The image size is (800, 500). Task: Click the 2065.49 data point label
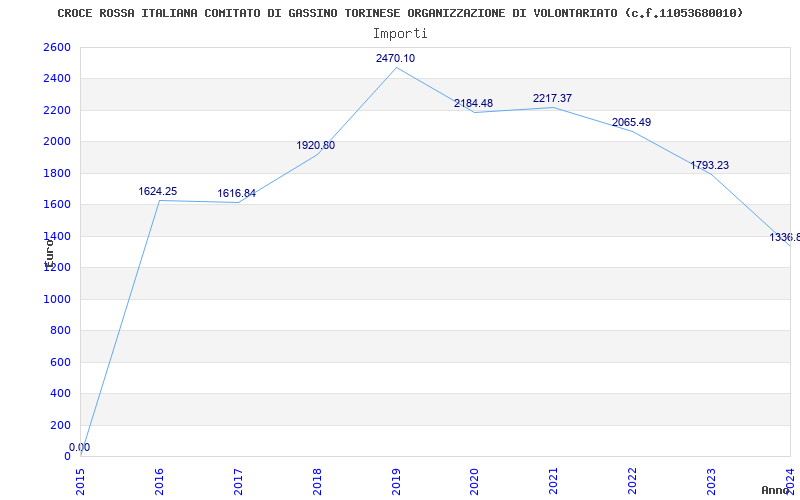tap(631, 123)
